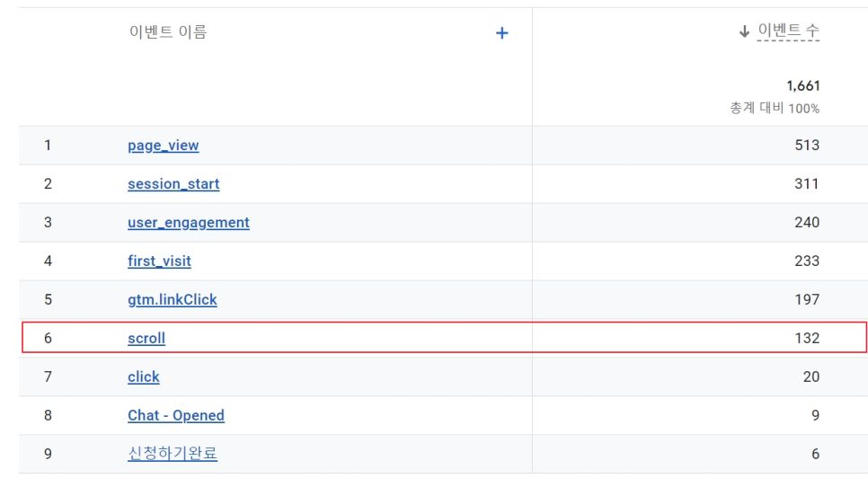Select the user_engagement event link
This screenshot has width=868, height=487.
click(188, 223)
